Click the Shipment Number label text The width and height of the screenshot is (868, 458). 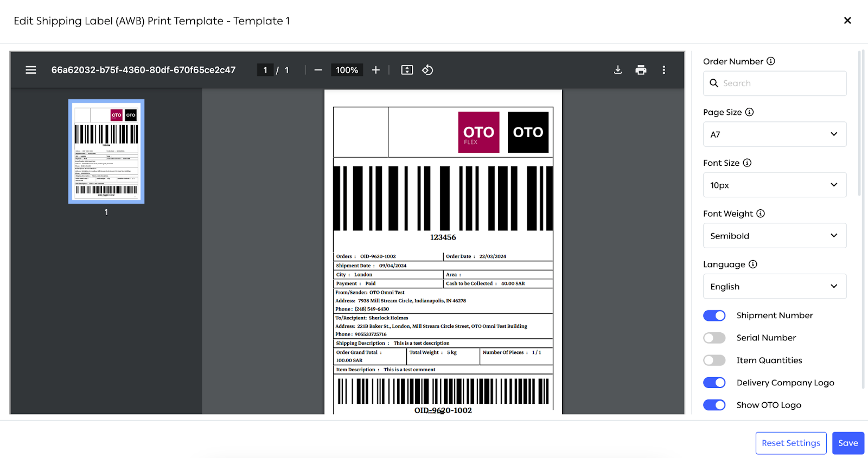(775, 315)
